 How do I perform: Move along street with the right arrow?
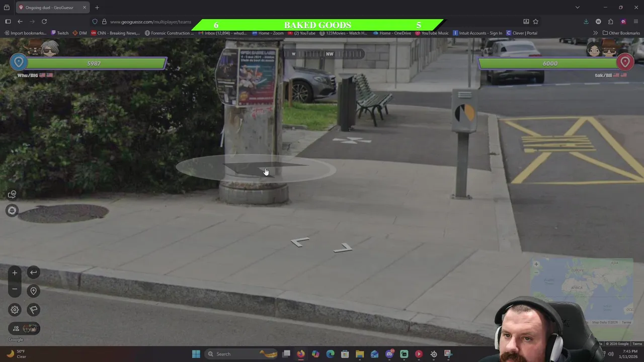[343, 248]
